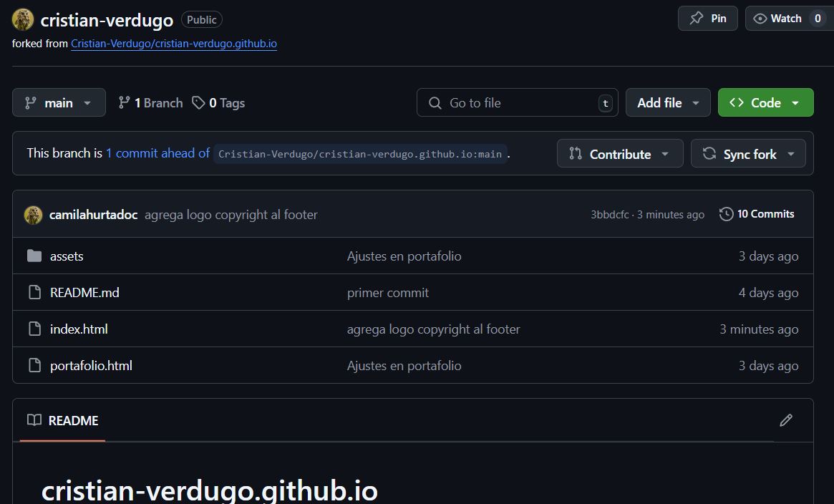Click camilahurtadoc's avatar image
834x504 pixels.
coord(33,214)
